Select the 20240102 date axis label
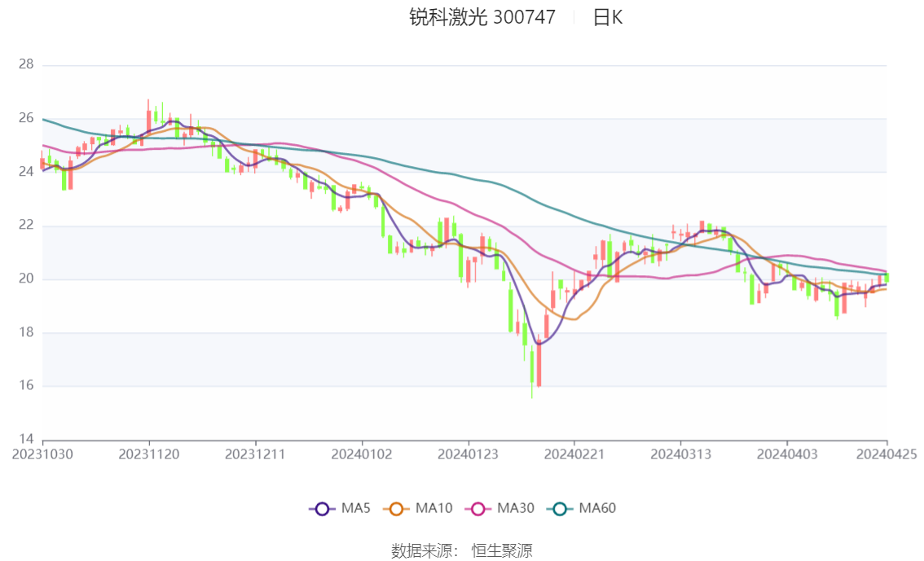Image resolution: width=924 pixels, height=561 pixels. click(362, 454)
